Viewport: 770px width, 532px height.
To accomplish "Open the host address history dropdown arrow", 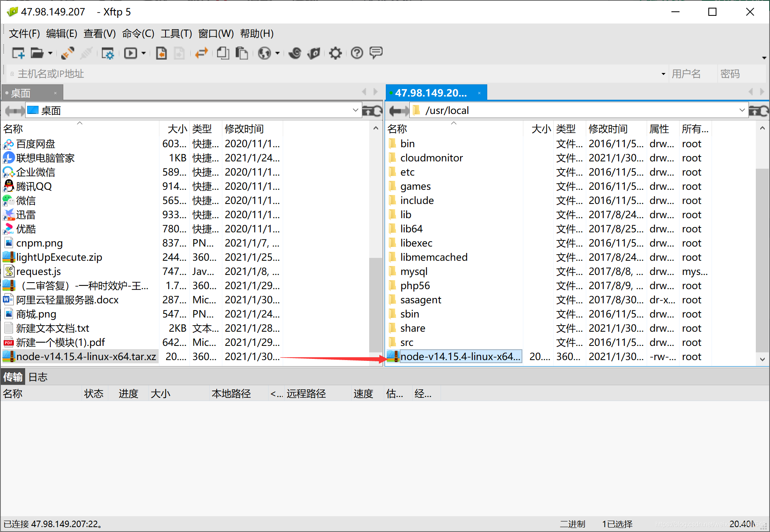I will 663,74.
